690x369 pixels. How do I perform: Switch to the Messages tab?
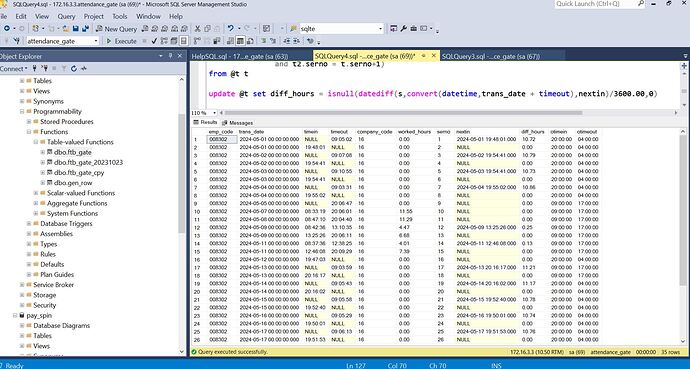click(x=238, y=123)
